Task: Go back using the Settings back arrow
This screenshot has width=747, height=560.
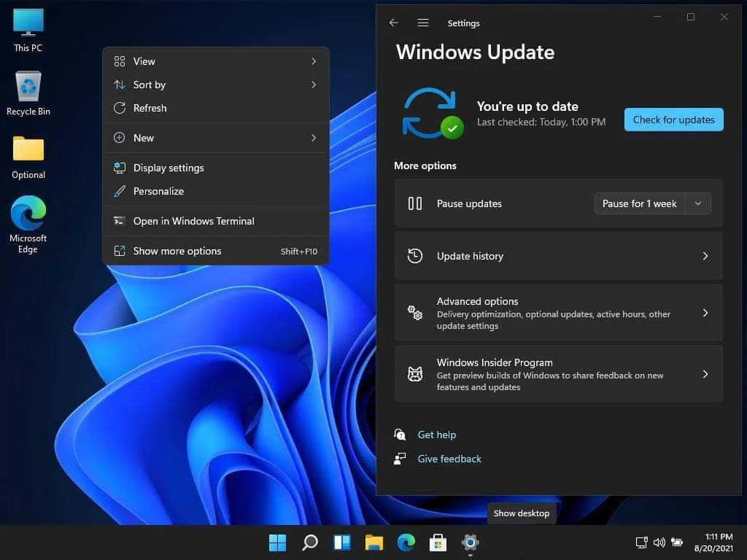Action: click(393, 23)
